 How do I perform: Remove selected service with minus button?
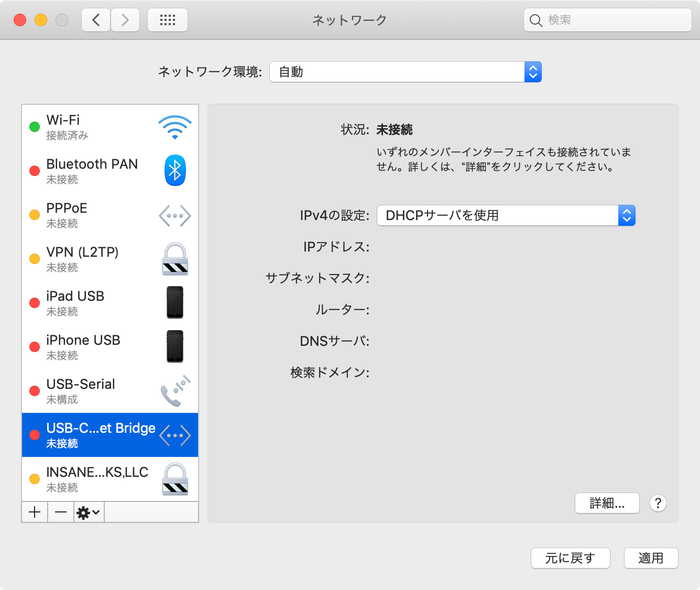[61, 512]
